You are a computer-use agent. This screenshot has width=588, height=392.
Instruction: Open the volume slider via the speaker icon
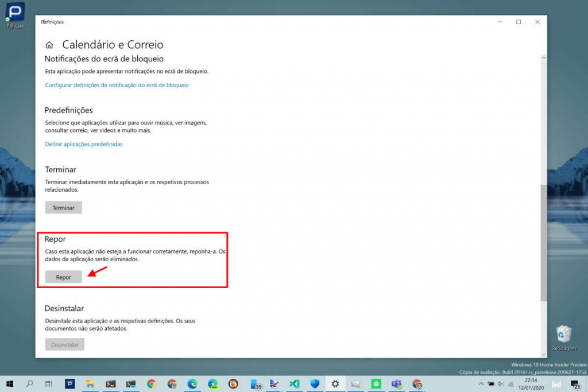coord(500,384)
